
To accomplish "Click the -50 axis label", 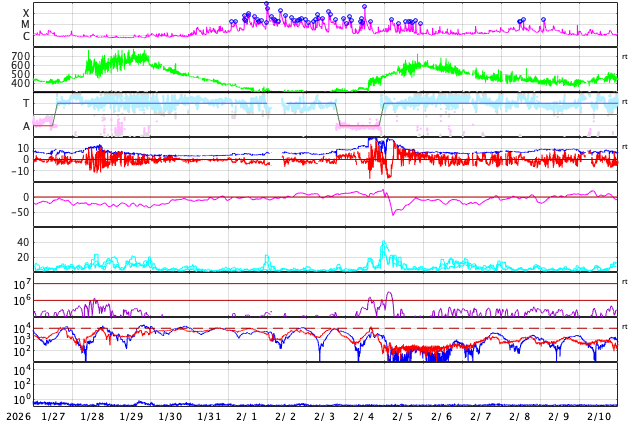I will coord(17,212).
